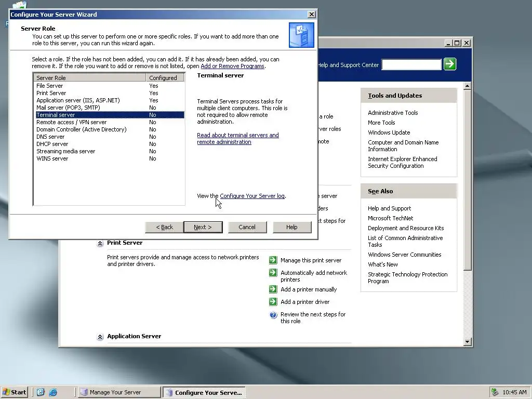Open Windows Server Communities link
This screenshot has height=399, width=532.
pyautogui.click(x=404, y=255)
